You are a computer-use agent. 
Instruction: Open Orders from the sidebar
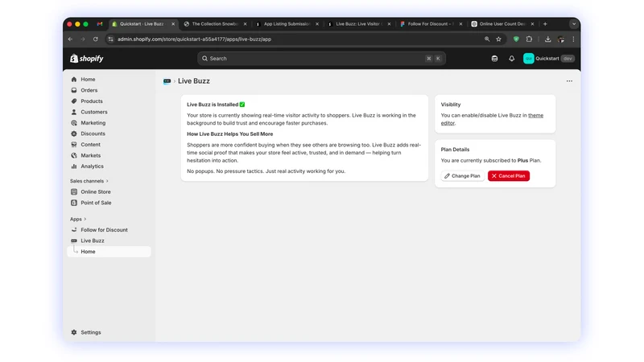click(89, 90)
